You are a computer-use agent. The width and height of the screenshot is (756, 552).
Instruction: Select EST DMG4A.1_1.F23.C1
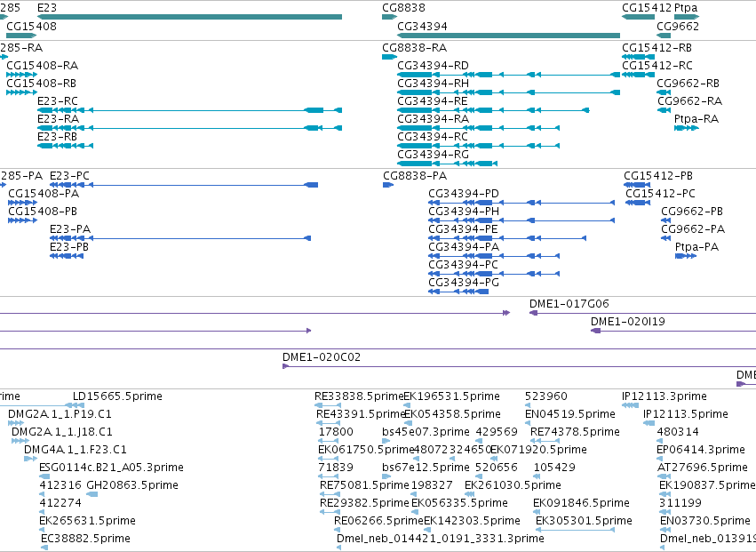[30, 459]
